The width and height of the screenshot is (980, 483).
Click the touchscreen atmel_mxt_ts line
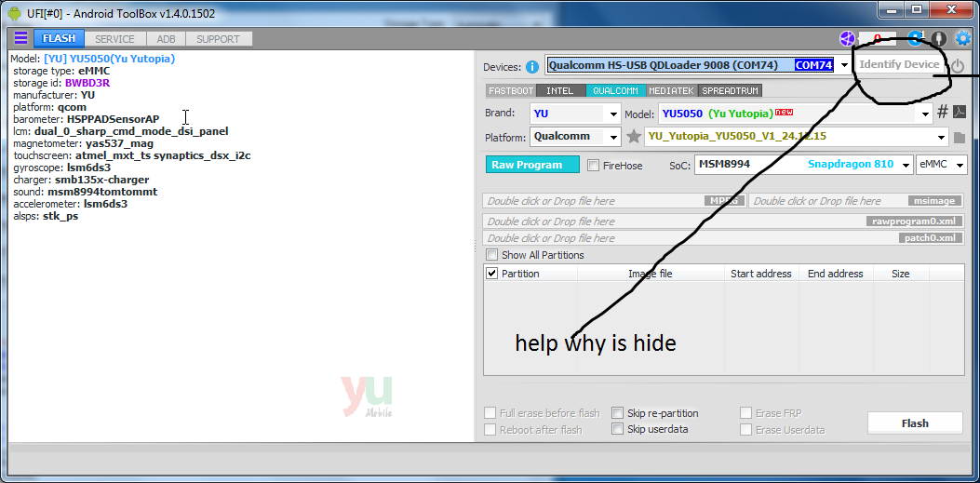132,155
